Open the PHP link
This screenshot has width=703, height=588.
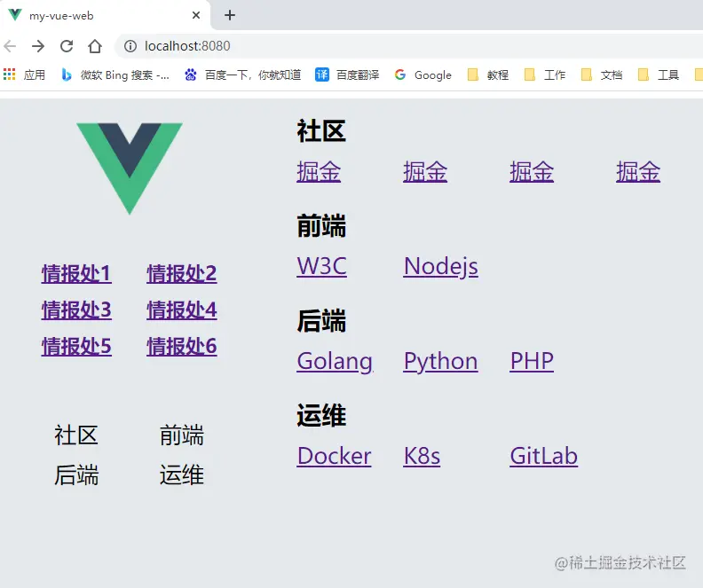(x=532, y=361)
